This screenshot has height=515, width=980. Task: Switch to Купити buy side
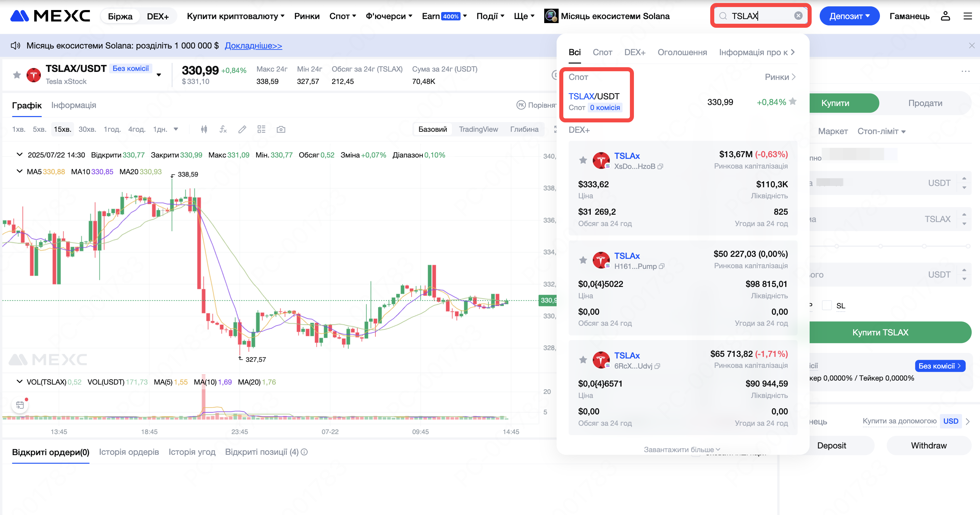835,103
